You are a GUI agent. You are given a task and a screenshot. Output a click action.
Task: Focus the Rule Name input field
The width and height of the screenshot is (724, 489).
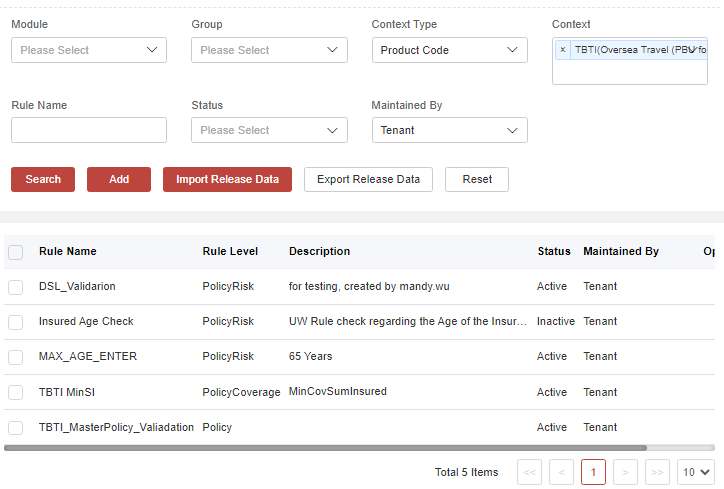[89, 130]
